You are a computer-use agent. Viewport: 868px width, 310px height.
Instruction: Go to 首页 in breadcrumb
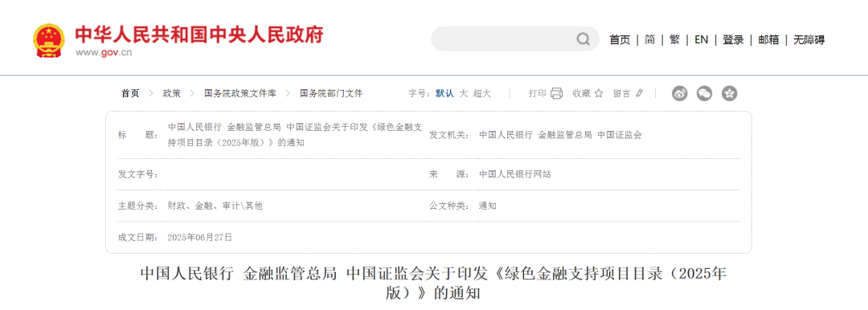click(130, 93)
